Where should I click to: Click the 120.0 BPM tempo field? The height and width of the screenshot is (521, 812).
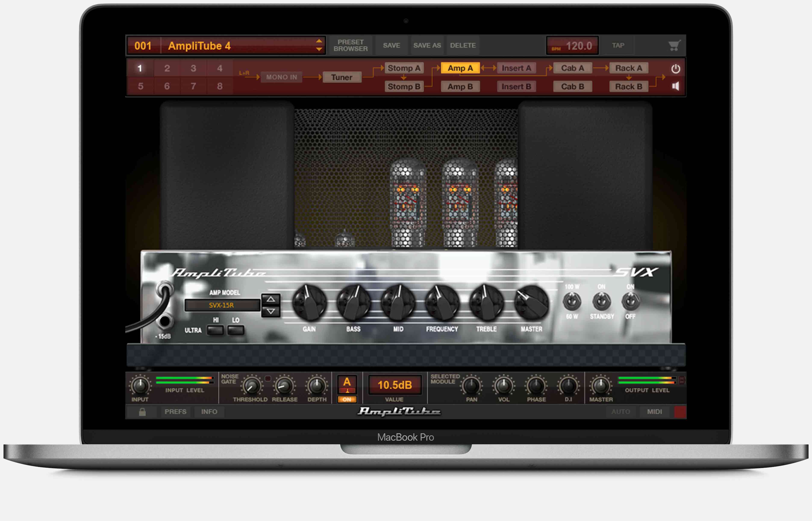point(572,46)
